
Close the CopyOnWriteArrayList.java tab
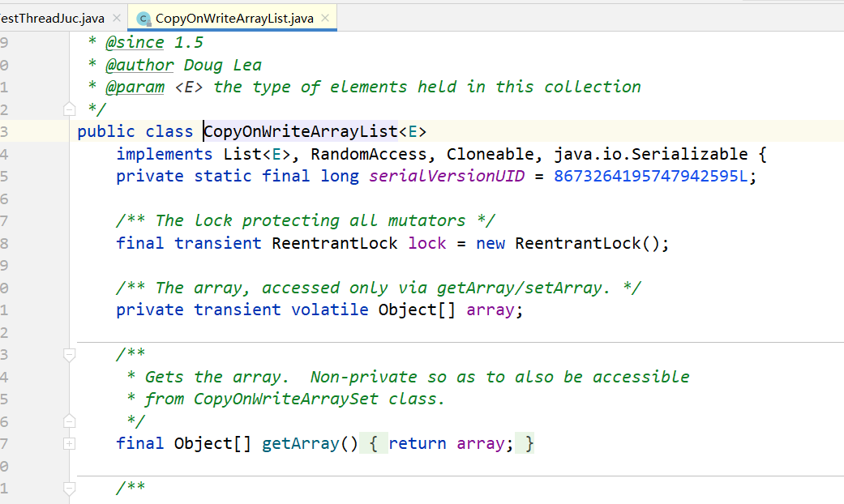(x=325, y=18)
